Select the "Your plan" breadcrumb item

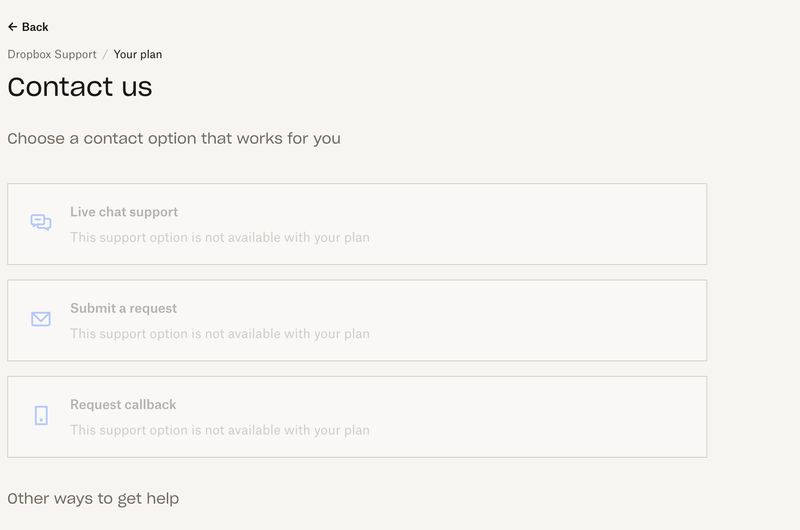[138, 54]
